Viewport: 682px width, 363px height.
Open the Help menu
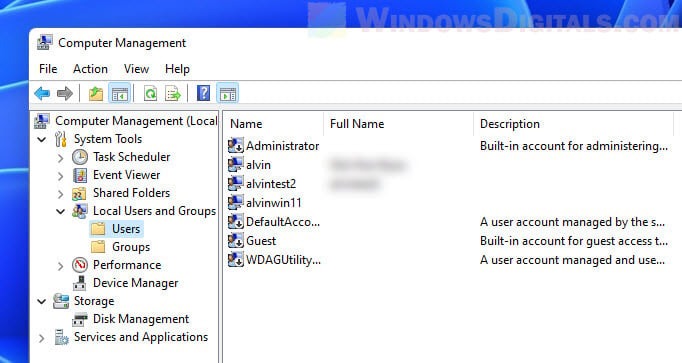177,69
